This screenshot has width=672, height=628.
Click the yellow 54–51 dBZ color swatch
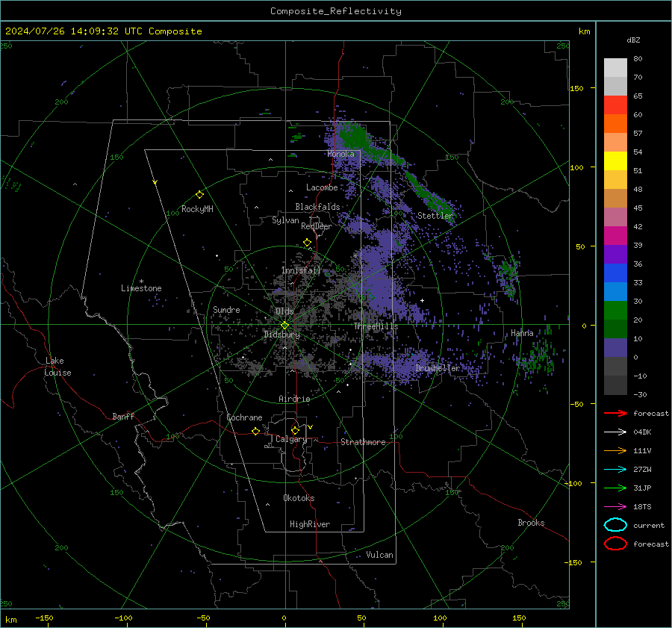point(615,161)
